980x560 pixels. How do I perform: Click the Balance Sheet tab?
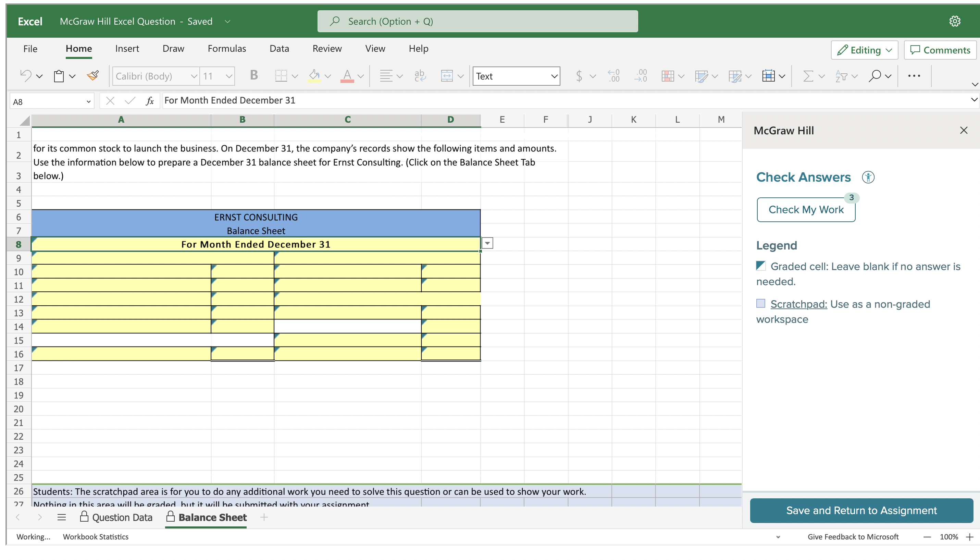(x=212, y=518)
